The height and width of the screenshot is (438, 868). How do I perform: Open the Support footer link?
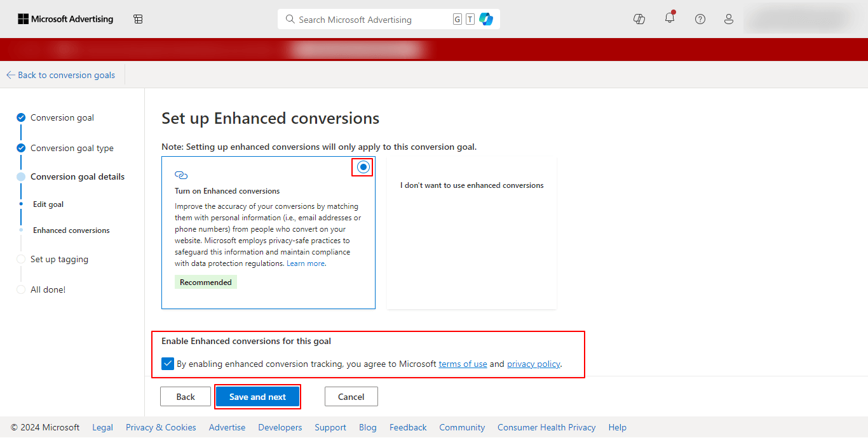pos(330,427)
